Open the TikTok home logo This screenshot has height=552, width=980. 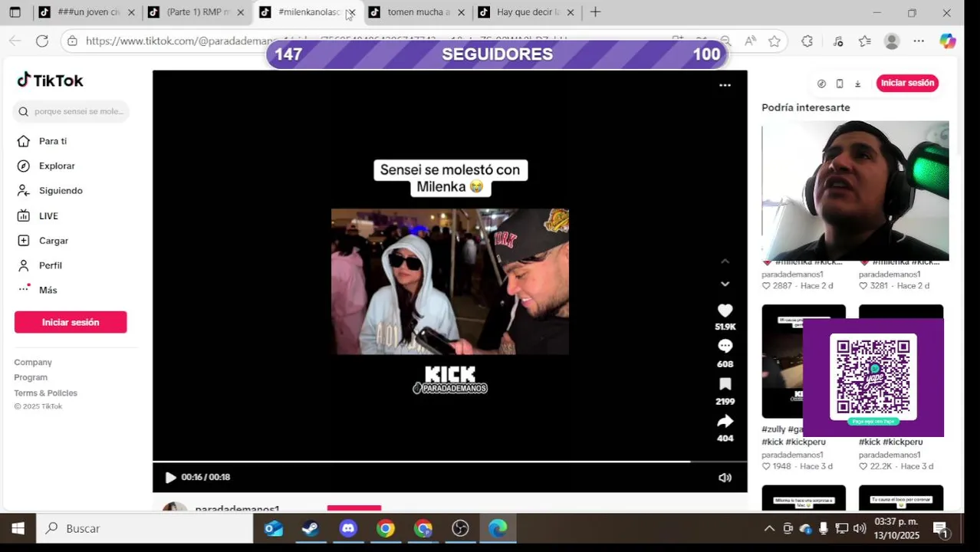pos(50,80)
